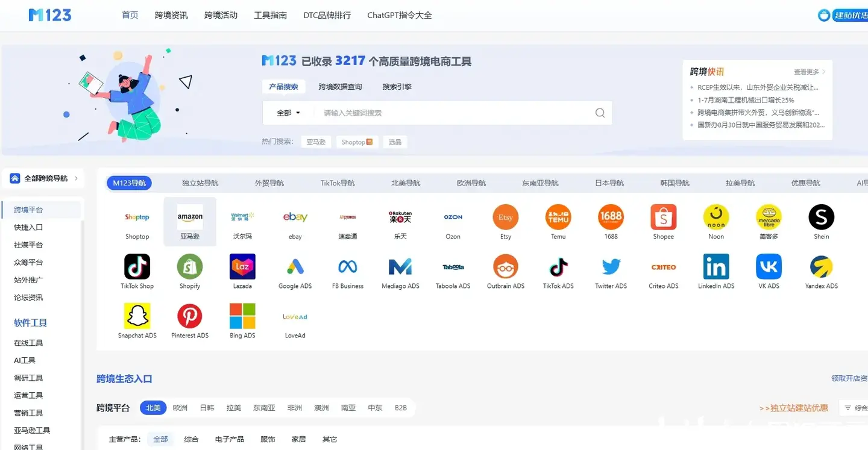Select the 独立站导航 tab

pos(200,183)
